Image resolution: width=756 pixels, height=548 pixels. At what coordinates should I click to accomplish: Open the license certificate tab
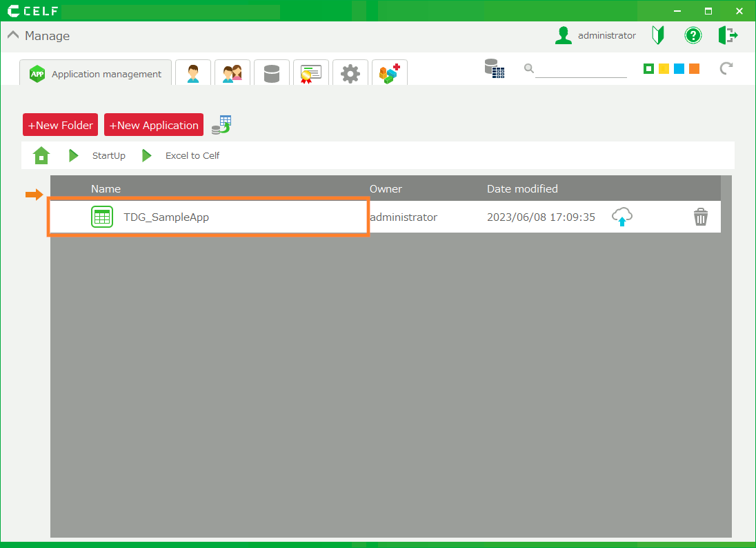(310, 73)
